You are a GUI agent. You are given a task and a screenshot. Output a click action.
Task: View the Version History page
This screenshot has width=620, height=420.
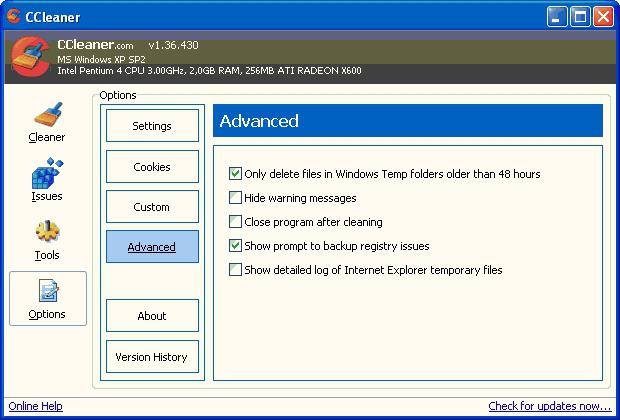[x=152, y=357]
